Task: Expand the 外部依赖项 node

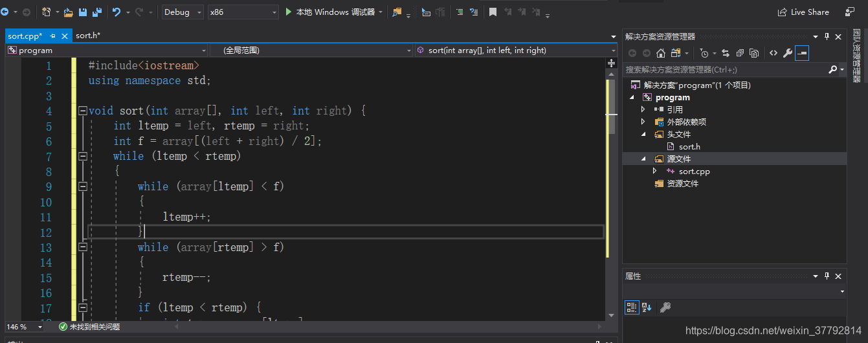Action: click(643, 122)
